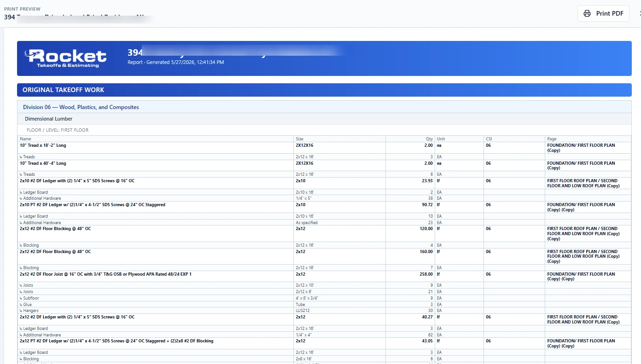Select Division 06 Wood, Plastics, and Composites heading
Screen dimensions: 641x364
(x=81, y=107)
